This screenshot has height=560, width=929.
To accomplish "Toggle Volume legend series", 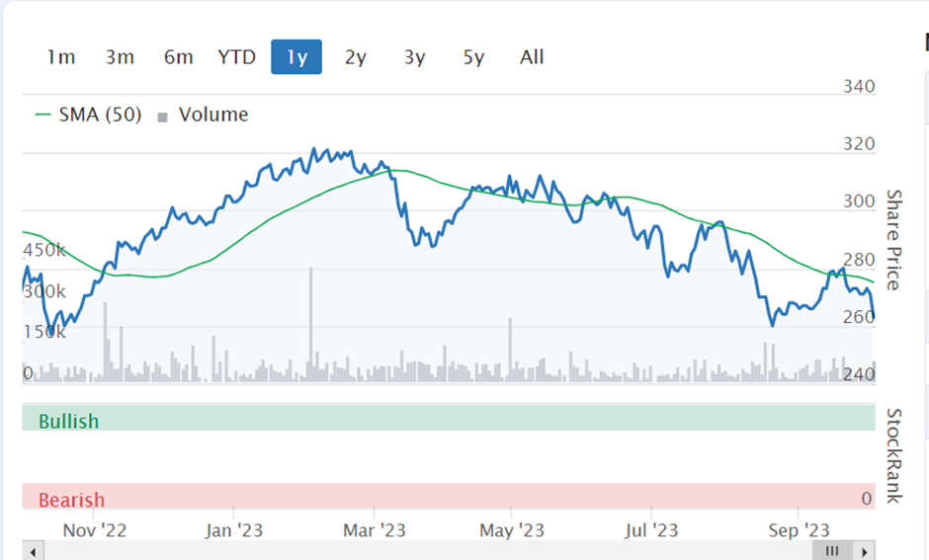I will 203,115.
